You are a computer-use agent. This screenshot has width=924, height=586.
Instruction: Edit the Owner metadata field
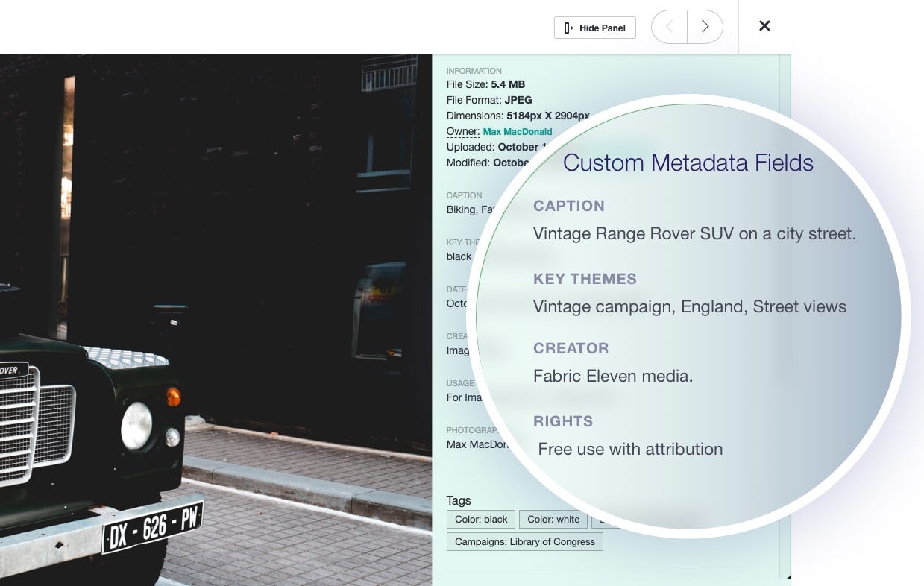tap(462, 131)
